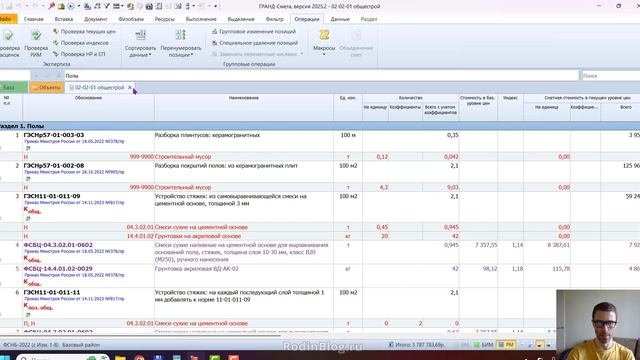640x360 pixels.
Task: Switch to the Раздел ribbon tab
Action: pos(369,19)
